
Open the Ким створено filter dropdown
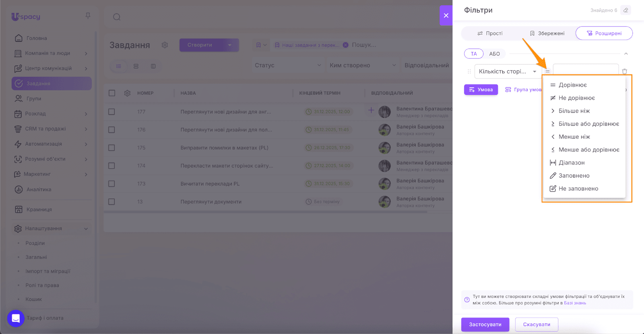[363, 65]
